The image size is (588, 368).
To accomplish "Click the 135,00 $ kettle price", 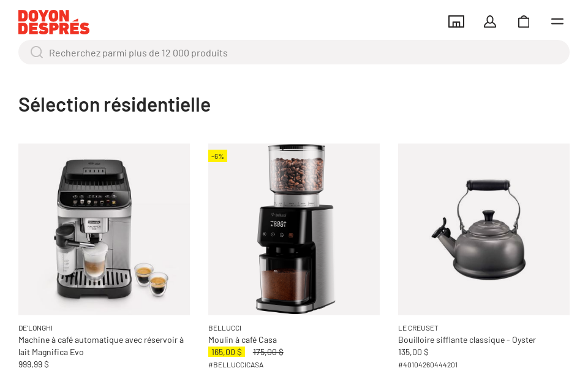I will tap(413, 352).
